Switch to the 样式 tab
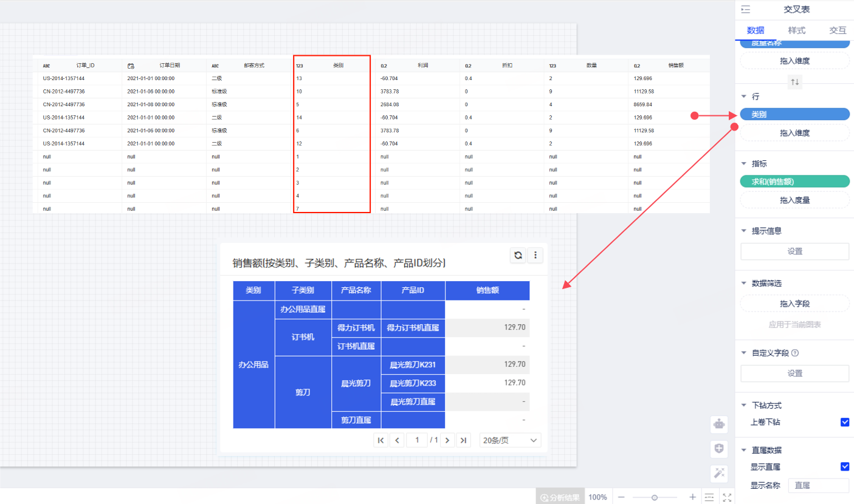Image resolution: width=854 pixels, height=504 pixels. pyautogui.click(x=796, y=30)
